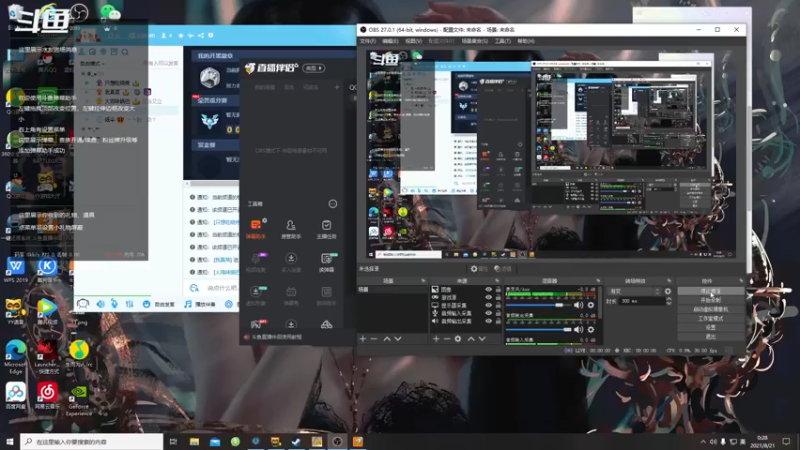The width and height of the screenshot is (800, 450).
Task: Open the GeForce Experience desktop icon
Action: tap(79, 400)
